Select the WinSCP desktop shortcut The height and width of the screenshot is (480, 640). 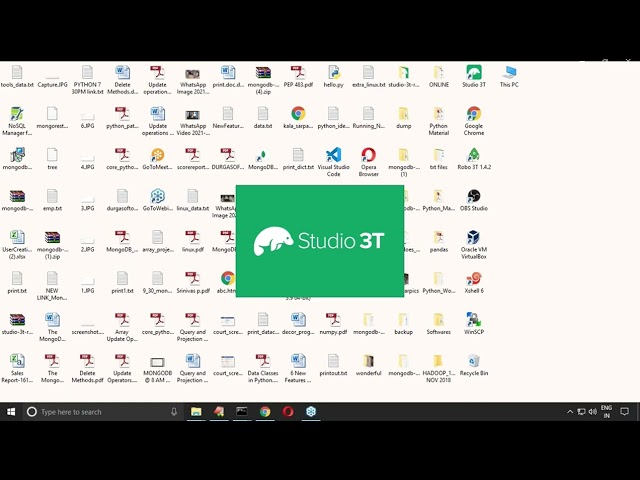point(473,324)
